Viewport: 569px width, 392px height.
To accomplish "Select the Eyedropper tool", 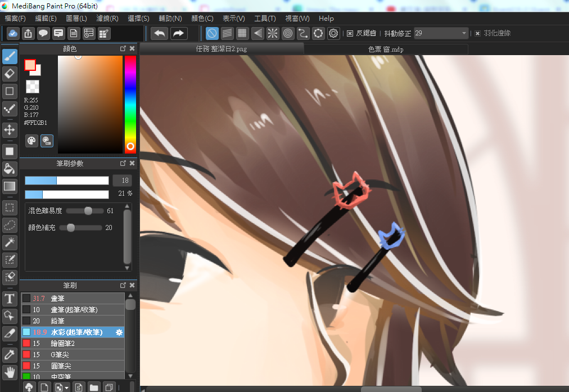I will click(10, 355).
